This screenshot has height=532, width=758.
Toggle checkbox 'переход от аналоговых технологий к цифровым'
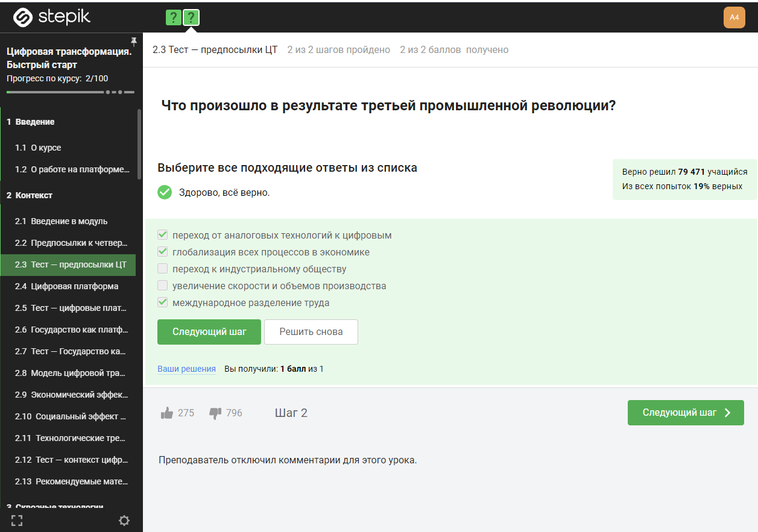click(162, 235)
